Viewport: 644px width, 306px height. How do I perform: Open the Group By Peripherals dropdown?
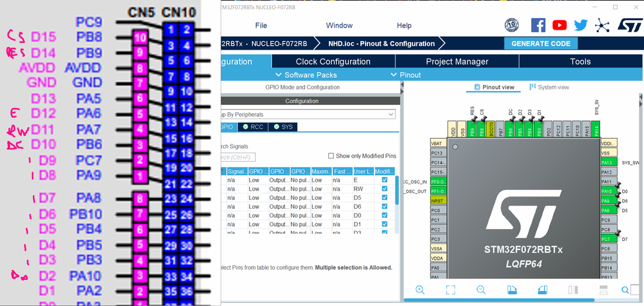(308, 115)
